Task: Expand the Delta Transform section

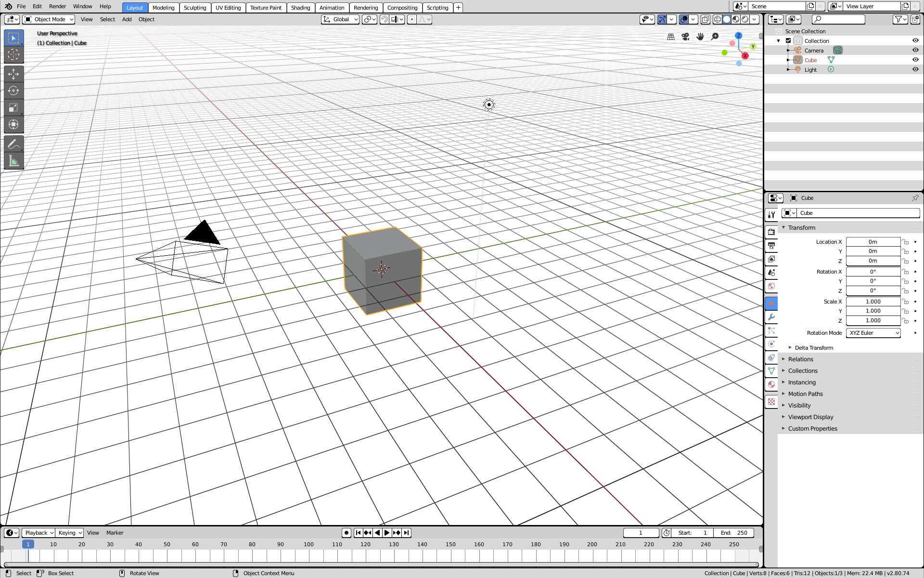Action: (x=814, y=348)
